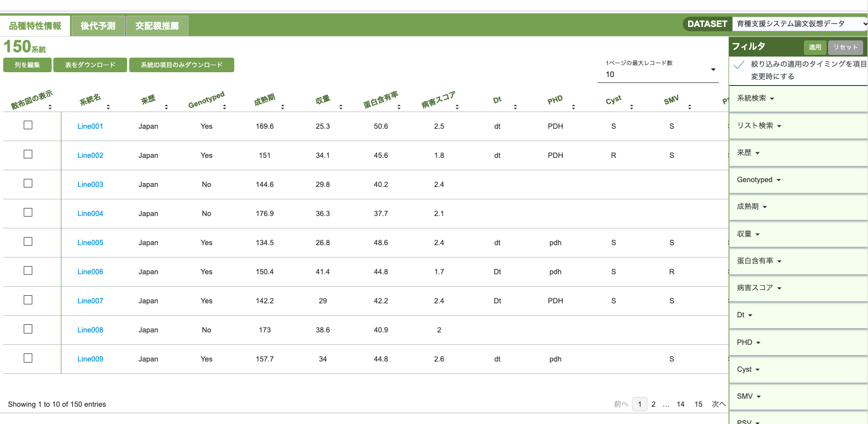Click the 表をダウンロード button
This screenshot has height=424, width=868.
click(x=90, y=65)
